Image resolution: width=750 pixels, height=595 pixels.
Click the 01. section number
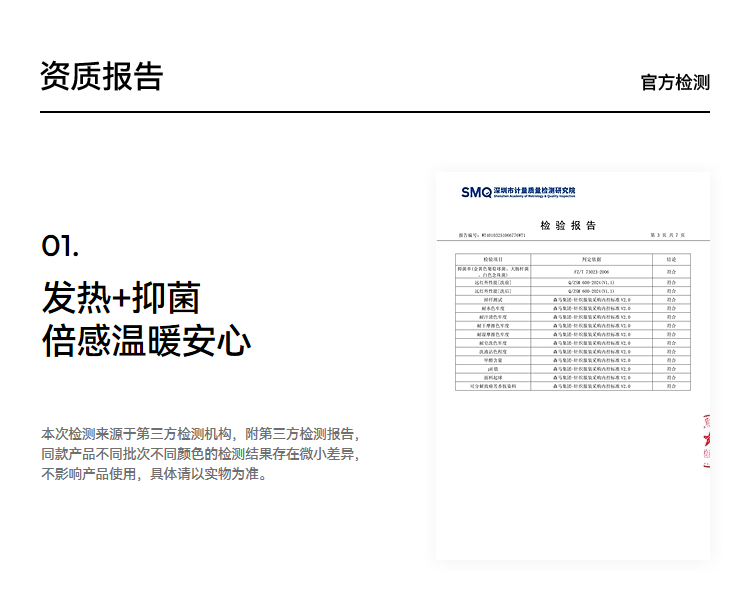[x=60, y=246]
